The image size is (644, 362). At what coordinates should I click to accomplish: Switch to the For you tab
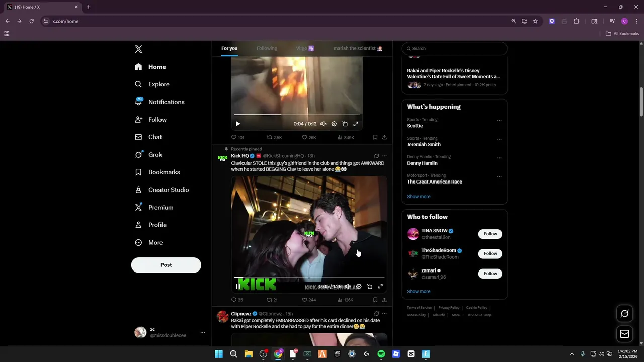click(x=229, y=48)
